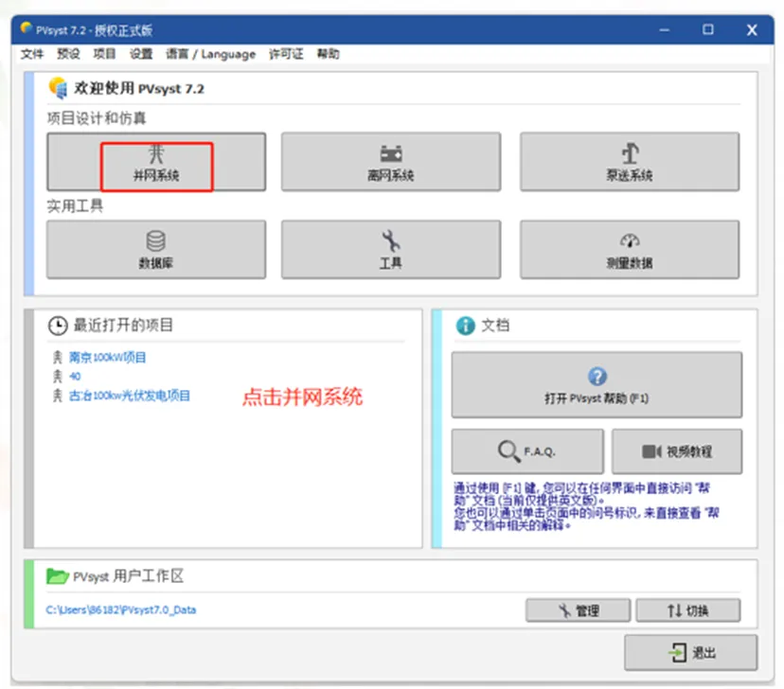Open the 语言 / Language menu
Viewport: 784px width, 689px height.
pyautogui.click(x=210, y=54)
